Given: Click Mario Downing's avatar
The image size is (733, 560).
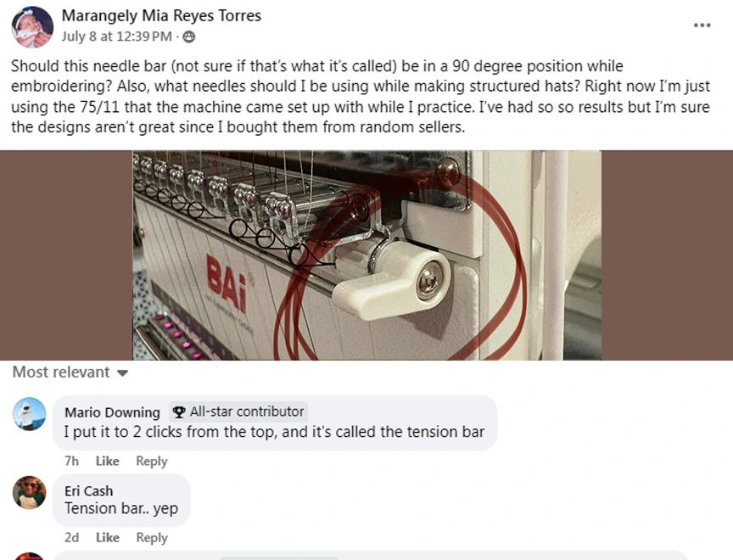Looking at the screenshot, I should (30, 413).
